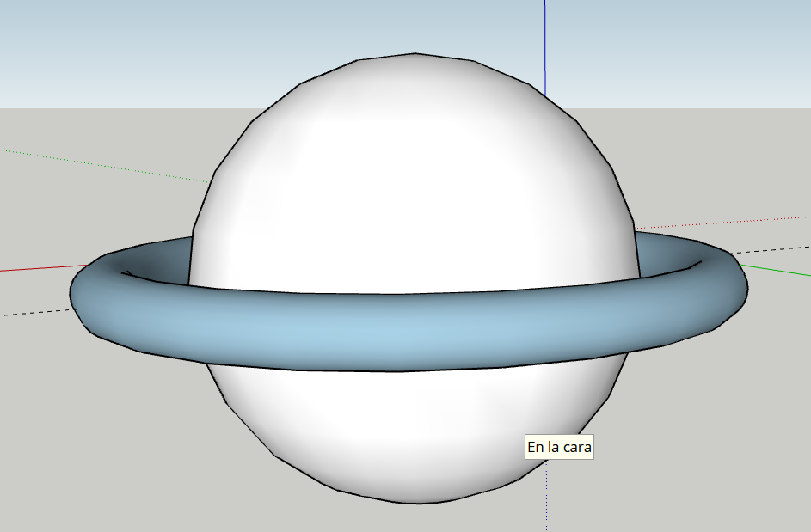This screenshot has width=811, height=532.
Task: Select the sphere's bottom outline edge
Action: pyautogui.click(x=413, y=503)
